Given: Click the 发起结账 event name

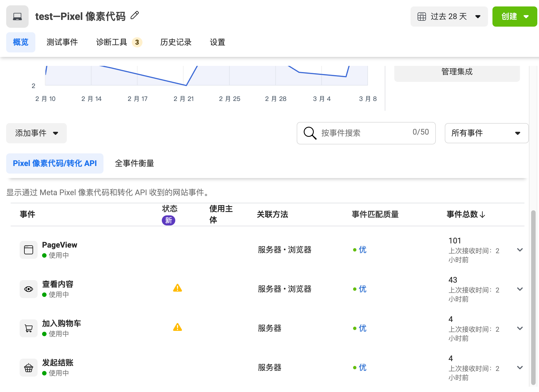Looking at the screenshot, I should [58, 363].
